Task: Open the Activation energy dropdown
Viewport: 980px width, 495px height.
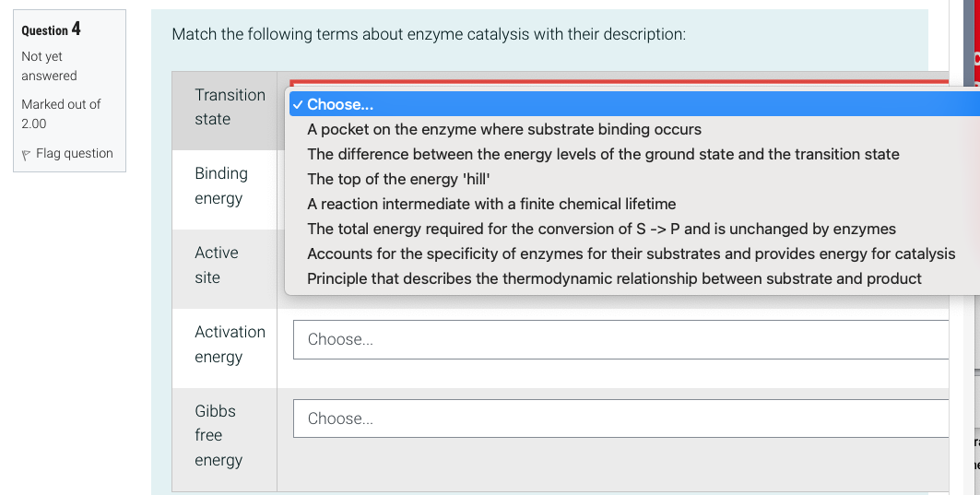Action: coord(620,339)
